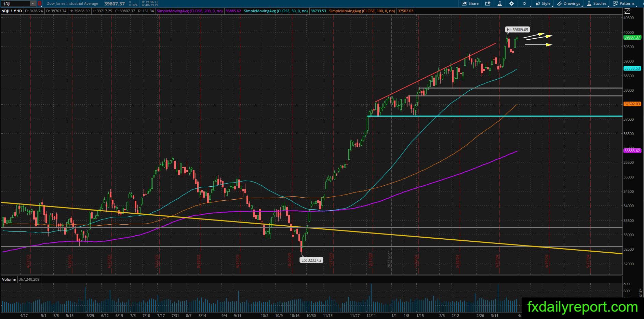
Task: Click the 35885.62 study value in header
Action: [233, 11]
